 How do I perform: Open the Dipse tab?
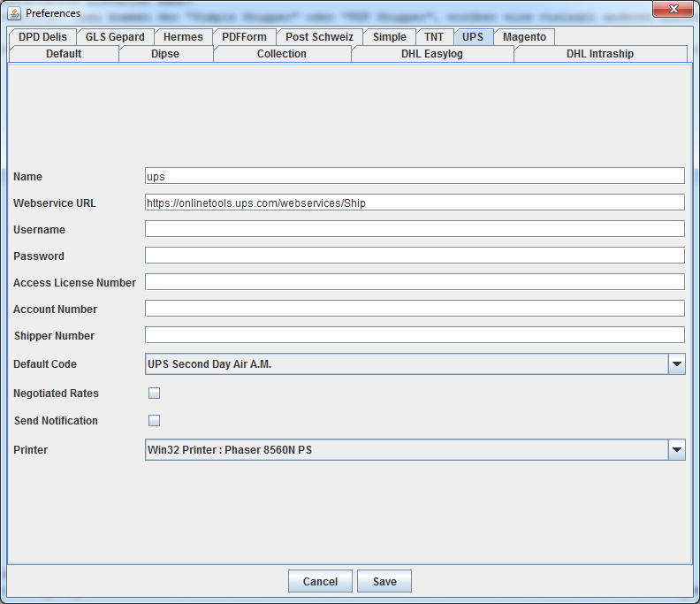[x=165, y=54]
